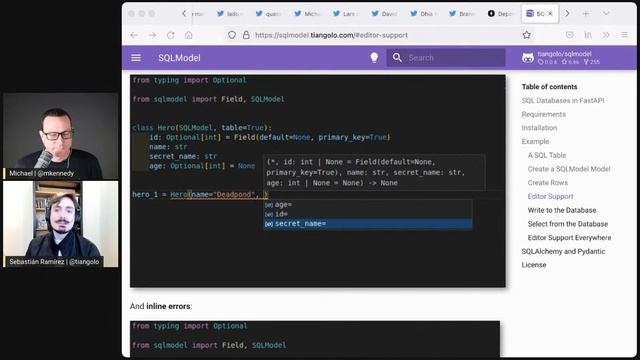Expand the toolbar overflow chevrons

click(x=606, y=35)
